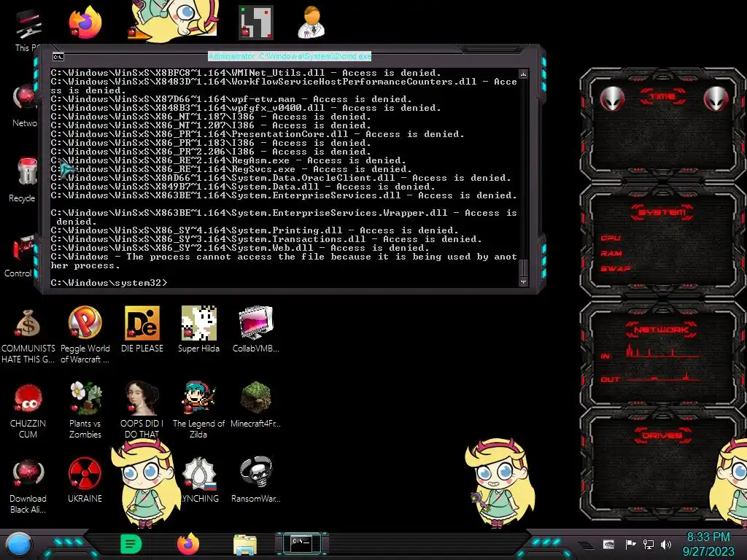Click the 'PresentationCore.dll' output line
Screen dimensions: 747x560
tap(258, 134)
